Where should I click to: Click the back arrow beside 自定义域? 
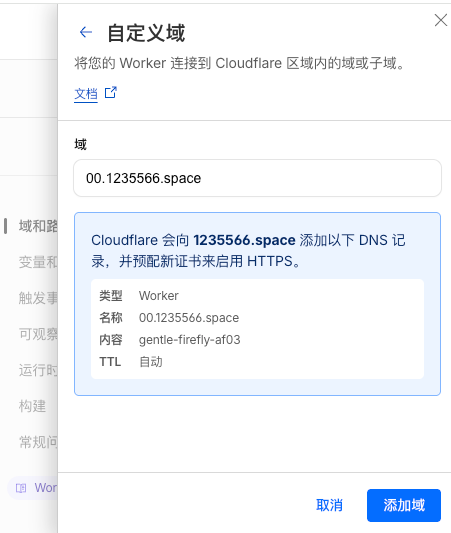click(86, 32)
